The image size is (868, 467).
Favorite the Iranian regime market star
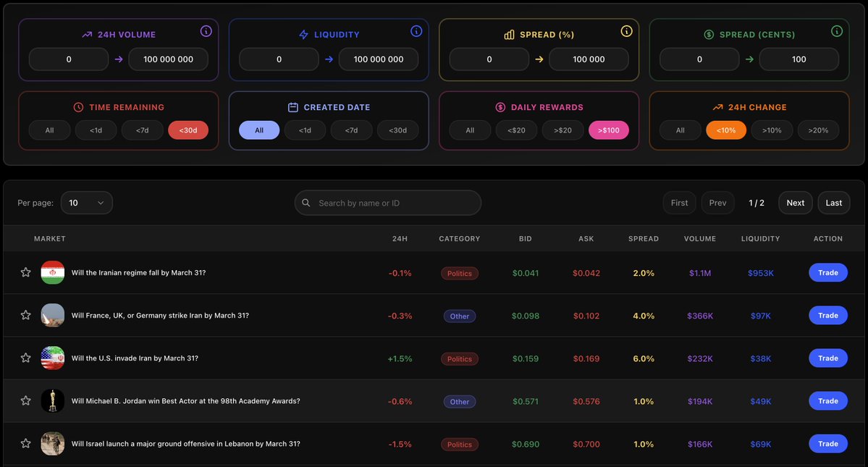click(x=25, y=272)
